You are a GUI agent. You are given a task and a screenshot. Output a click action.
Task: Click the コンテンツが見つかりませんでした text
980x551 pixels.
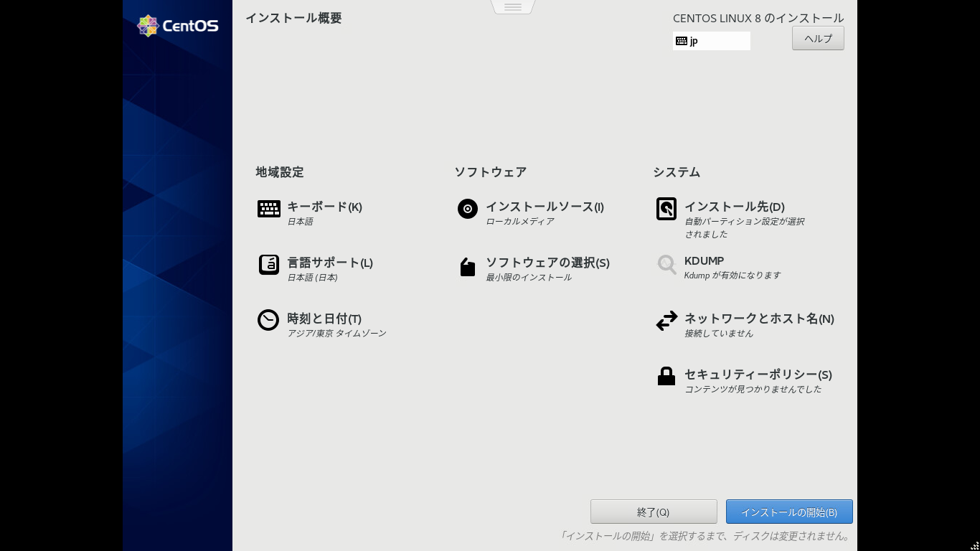point(753,390)
